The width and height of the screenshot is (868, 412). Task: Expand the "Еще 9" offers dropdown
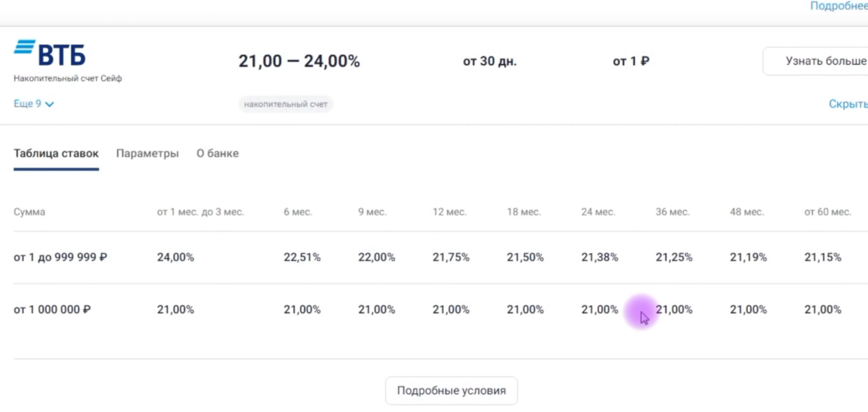pos(34,104)
